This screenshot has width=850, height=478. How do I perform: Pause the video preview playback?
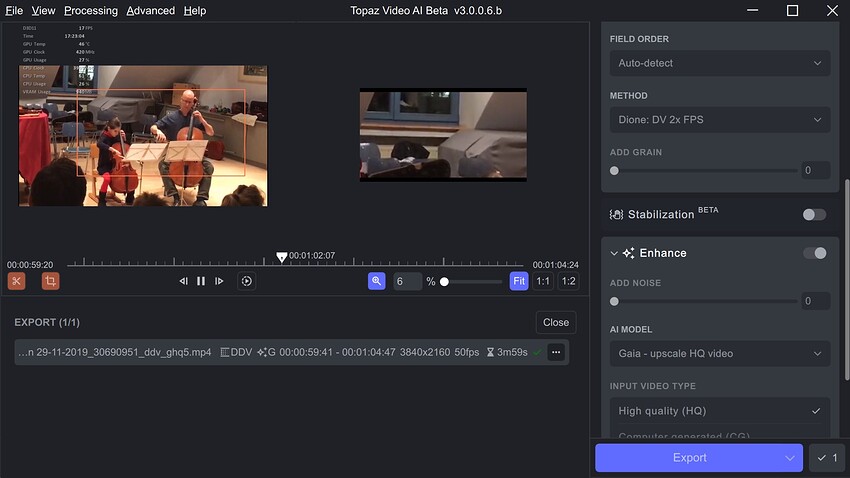click(201, 281)
